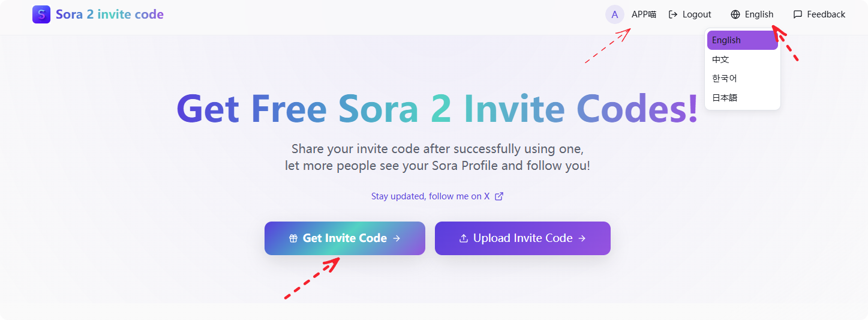Click the external link icon beside X
Screen dimensions: 868x320
(x=499, y=196)
